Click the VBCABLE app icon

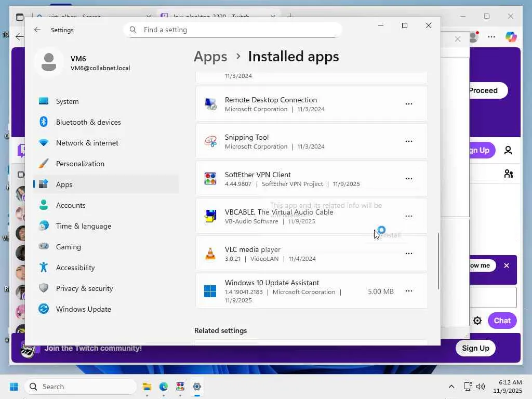210,216
